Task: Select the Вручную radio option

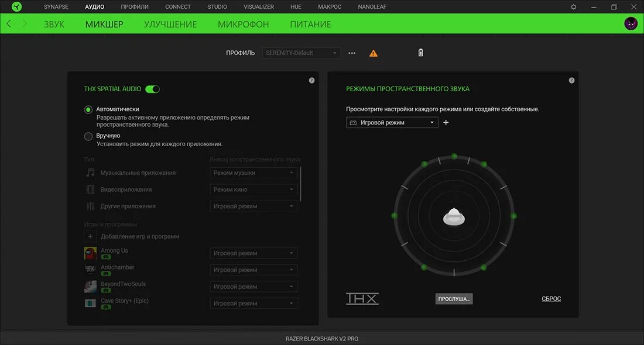Action: pos(88,137)
